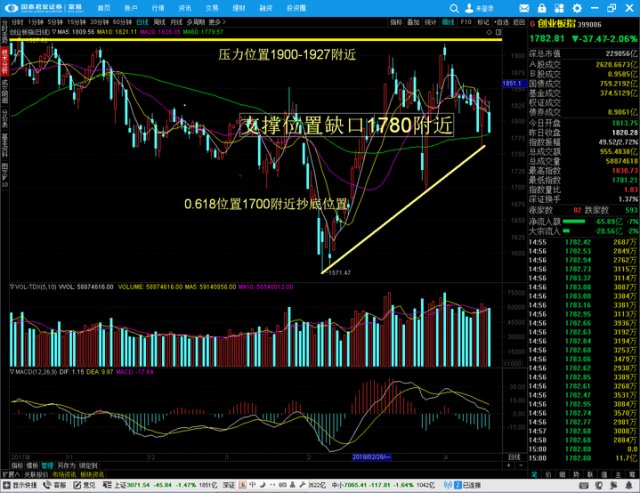Open 客服 customer service phone icon

coord(47,485)
